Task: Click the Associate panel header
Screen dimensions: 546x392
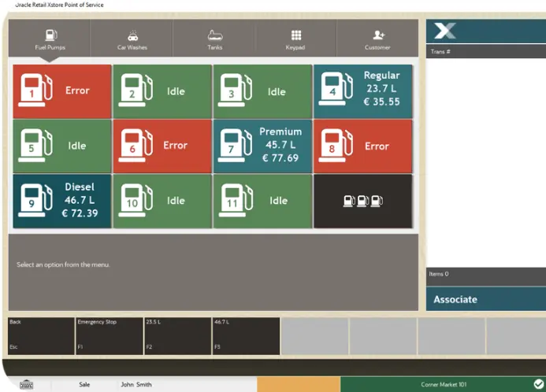Action: [485, 299]
